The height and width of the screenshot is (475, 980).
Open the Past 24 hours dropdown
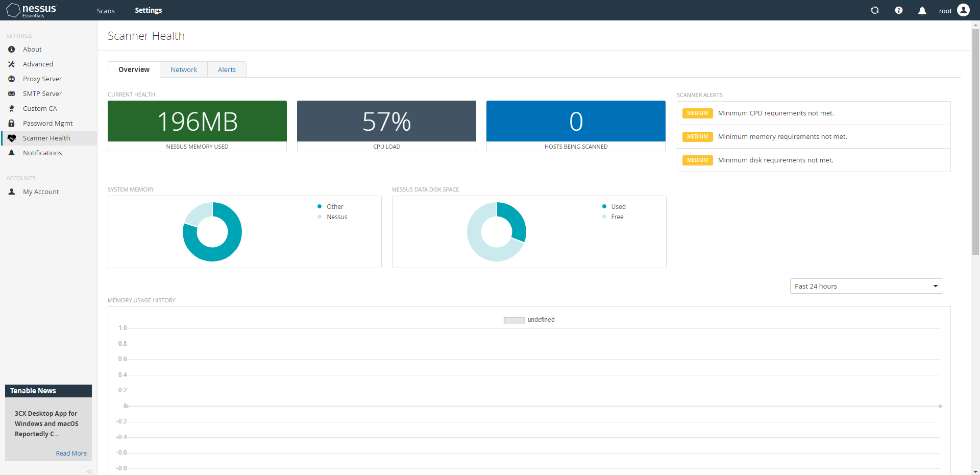pos(866,286)
